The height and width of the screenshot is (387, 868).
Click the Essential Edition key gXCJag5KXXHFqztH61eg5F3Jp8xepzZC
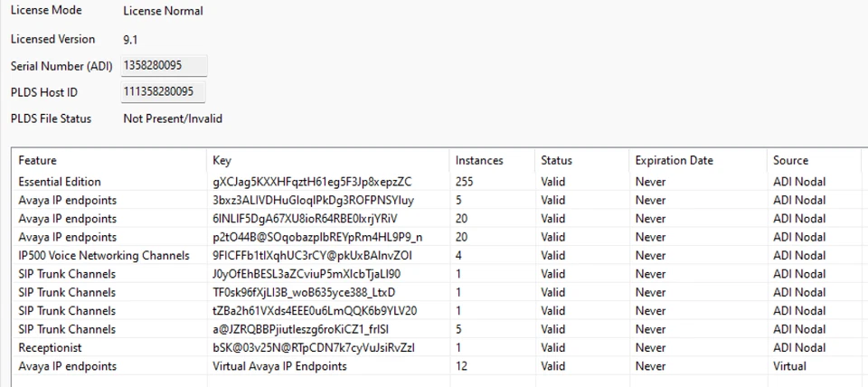point(312,182)
